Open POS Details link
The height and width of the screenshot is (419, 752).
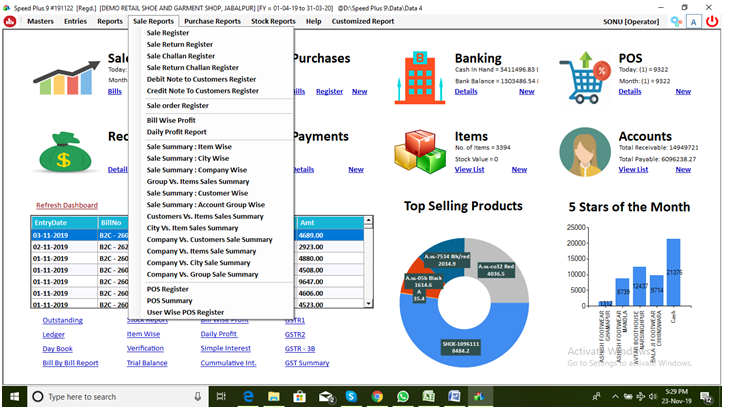click(630, 91)
